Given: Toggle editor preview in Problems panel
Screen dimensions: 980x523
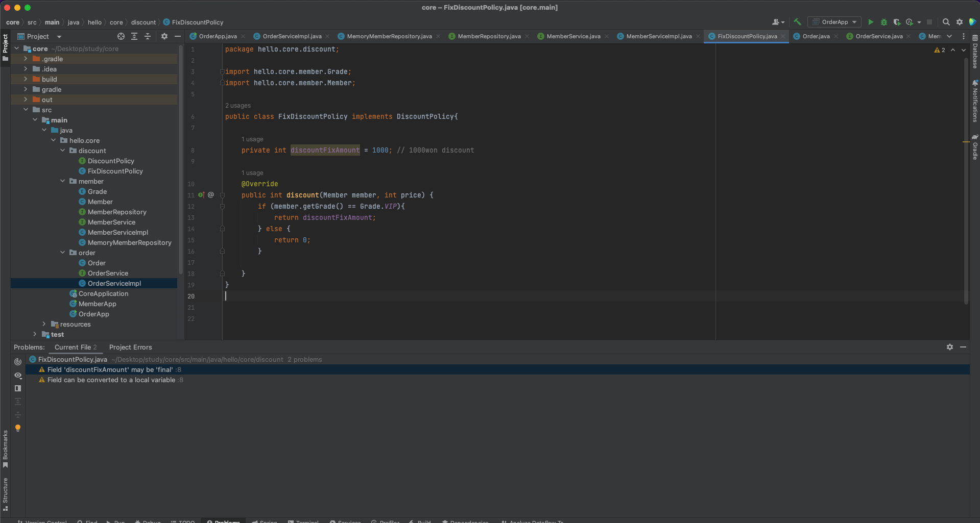Looking at the screenshot, I should pos(18,388).
